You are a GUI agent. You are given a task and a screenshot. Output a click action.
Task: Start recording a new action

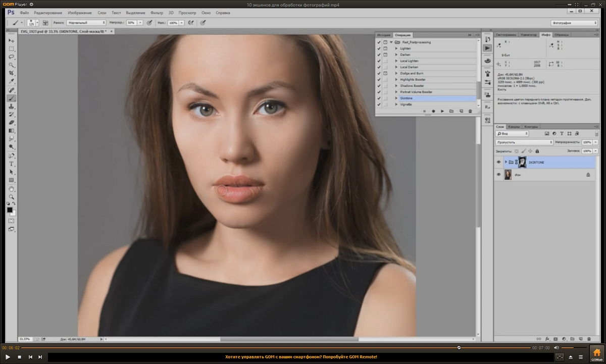point(433,111)
